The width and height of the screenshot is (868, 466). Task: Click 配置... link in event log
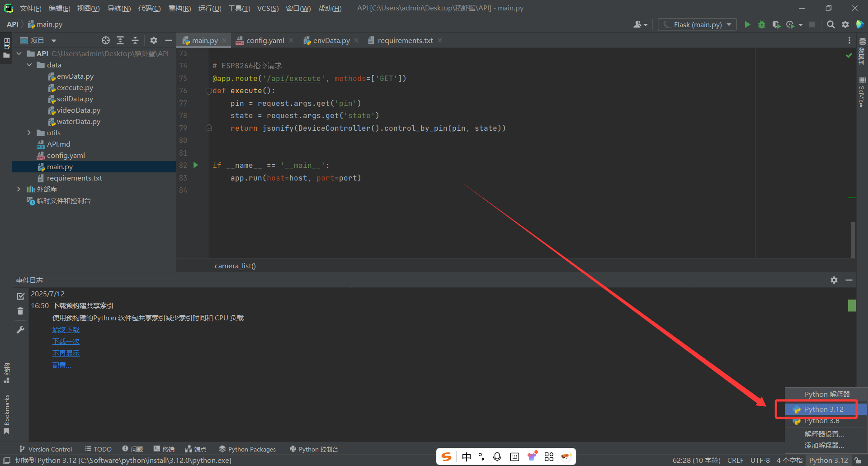[x=62, y=365]
